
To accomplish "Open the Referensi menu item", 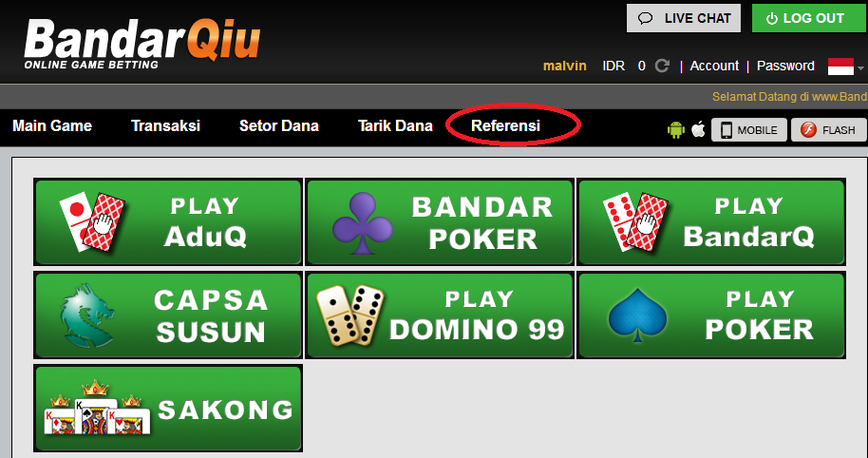I will pyautogui.click(x=505, y=125).
